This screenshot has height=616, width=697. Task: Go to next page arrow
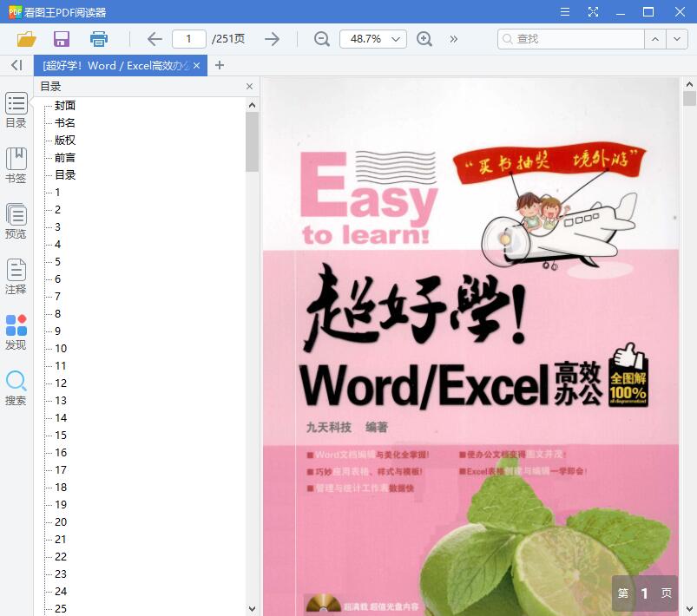[272, 39]
